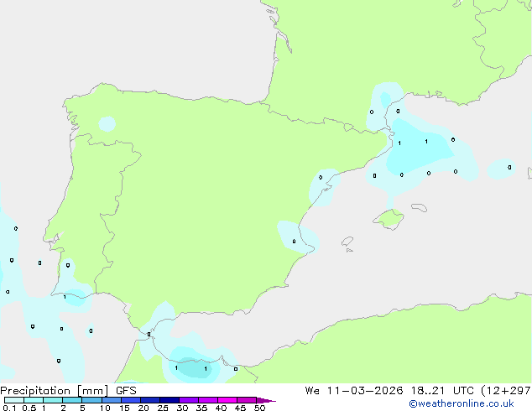This screenshot has height=411, width=532.
Task: Click the legend scale label '0.5'
Action: tap(29, 408)
